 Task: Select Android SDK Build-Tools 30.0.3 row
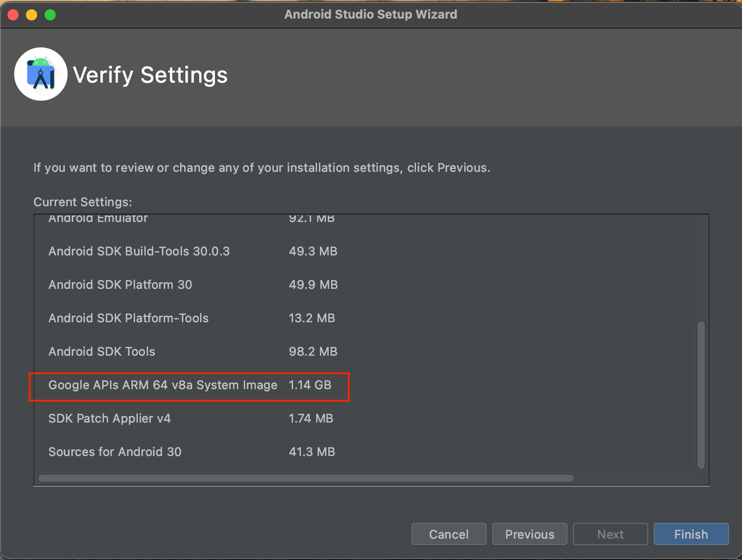click(x=193, y=251)
